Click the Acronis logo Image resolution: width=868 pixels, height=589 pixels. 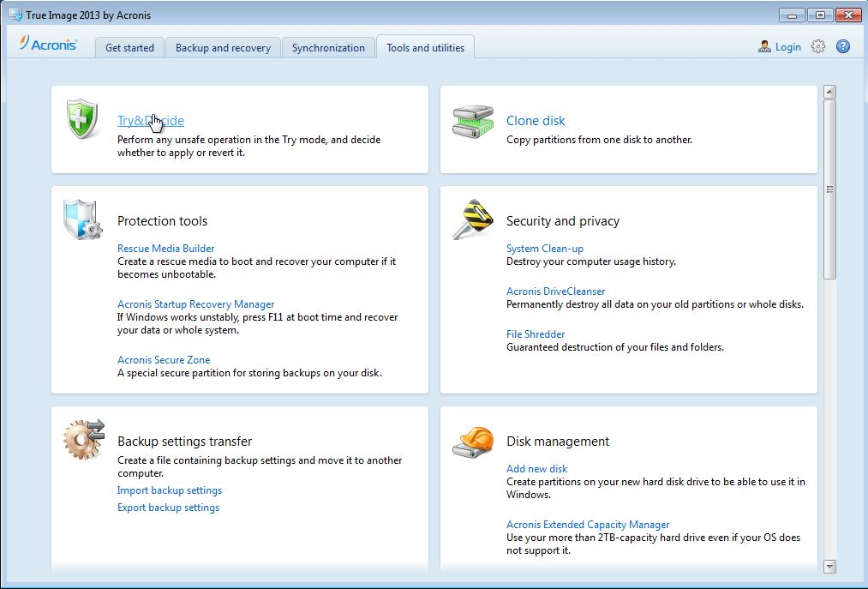tap(49, 44)
